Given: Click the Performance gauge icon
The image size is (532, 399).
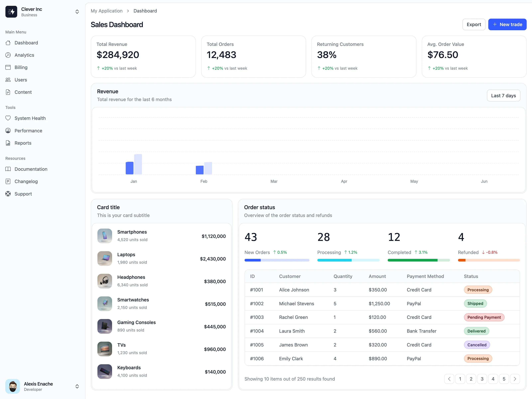Looking at the screenshot, I should 8,131.
